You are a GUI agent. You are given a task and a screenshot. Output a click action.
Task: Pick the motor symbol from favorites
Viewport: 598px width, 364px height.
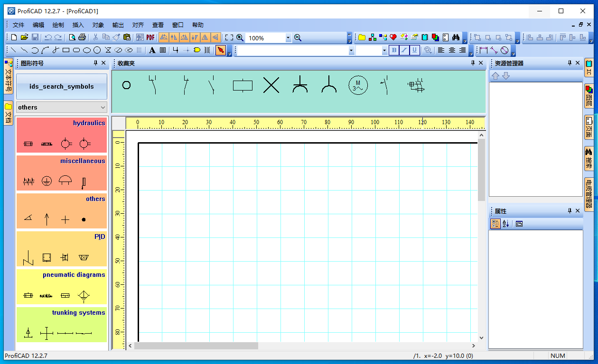[358, 85]
